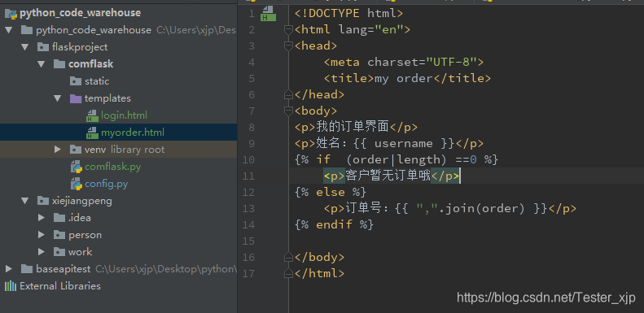Fold the body tag at line 7
This screenshot has height=313, width=644.
288,111
